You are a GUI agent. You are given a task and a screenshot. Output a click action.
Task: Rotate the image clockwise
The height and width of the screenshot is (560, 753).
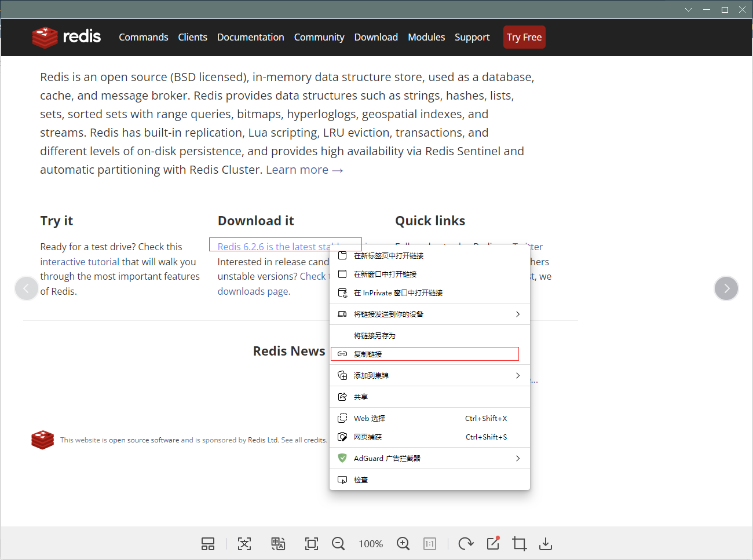coord(466,544)
